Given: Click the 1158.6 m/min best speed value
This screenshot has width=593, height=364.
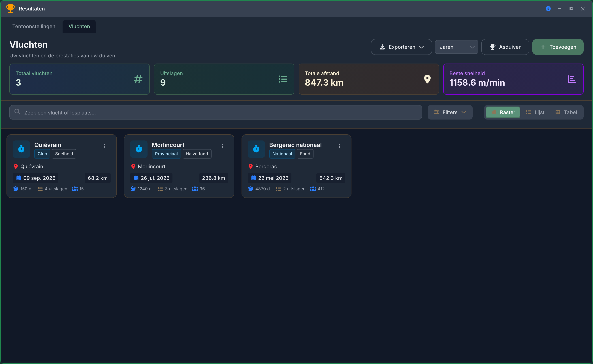Looking at the screenshot, I should 477,83.
